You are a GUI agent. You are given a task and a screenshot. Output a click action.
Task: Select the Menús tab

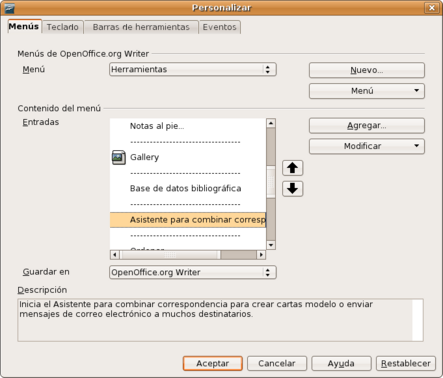point(24,26)
